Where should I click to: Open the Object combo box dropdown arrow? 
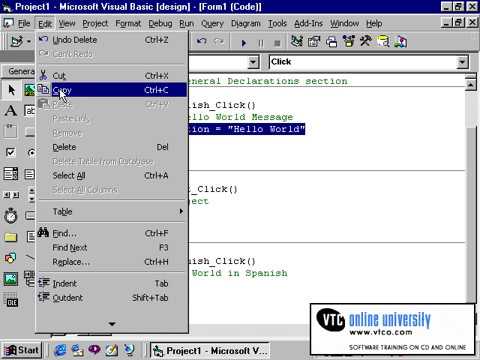pos(253,62)
